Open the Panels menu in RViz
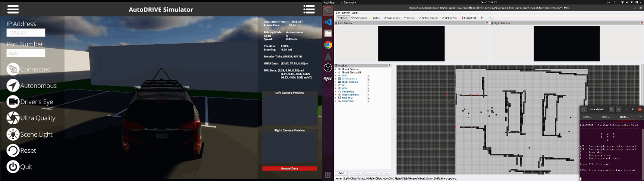This screenshot has width=644, height=181. (x=346, y=13)
